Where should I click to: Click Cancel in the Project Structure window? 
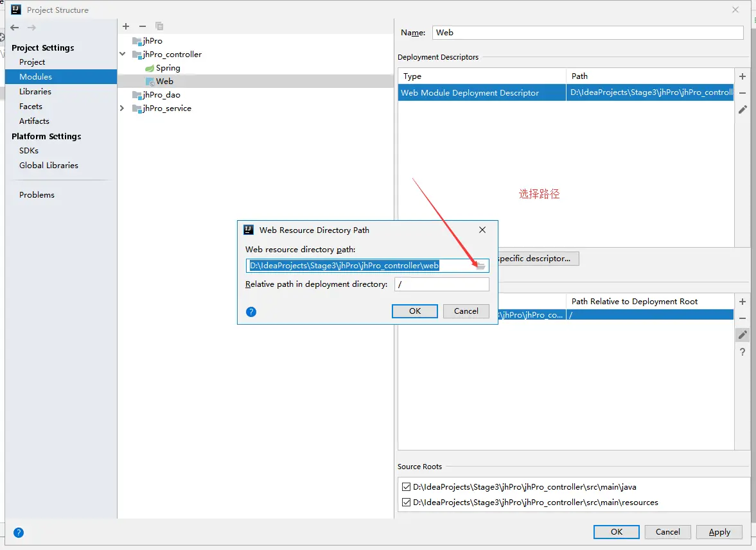(x=668, y=531)
